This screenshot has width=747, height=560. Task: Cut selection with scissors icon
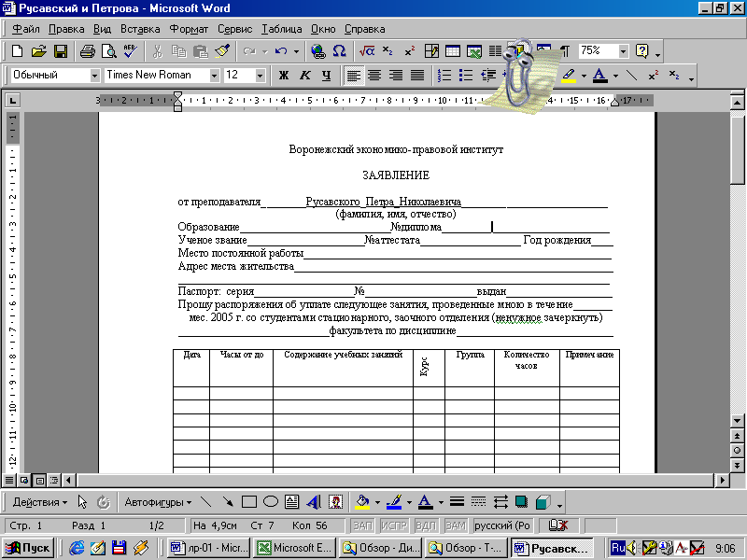point(157,51)
